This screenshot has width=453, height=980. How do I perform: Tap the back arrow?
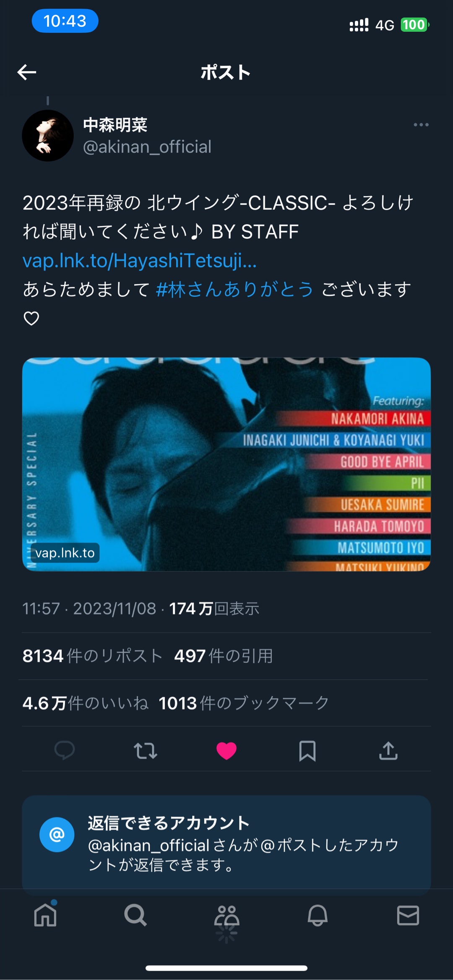coord(27,72)
